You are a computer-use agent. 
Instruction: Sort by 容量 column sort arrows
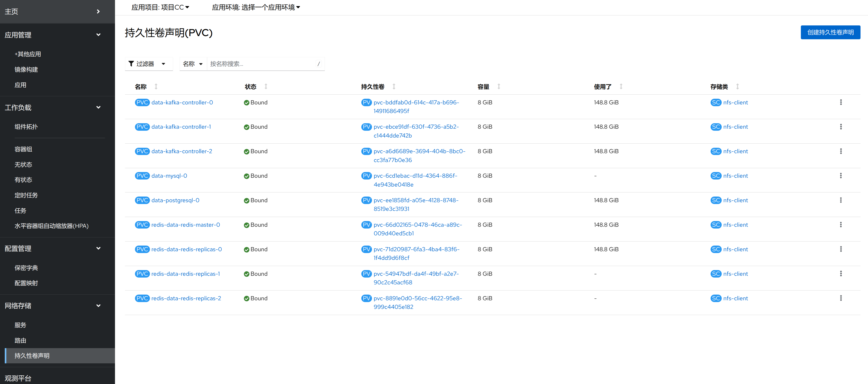click(x=499, y=87)
